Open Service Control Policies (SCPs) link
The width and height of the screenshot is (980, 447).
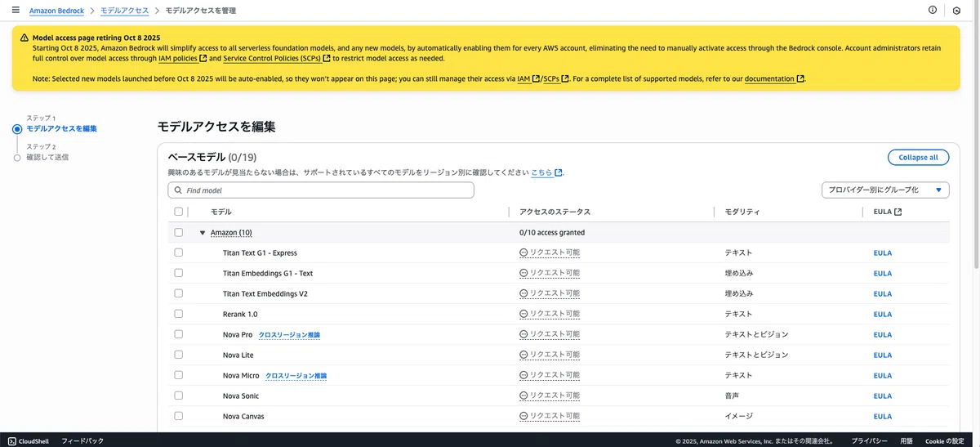pos(277,58)
